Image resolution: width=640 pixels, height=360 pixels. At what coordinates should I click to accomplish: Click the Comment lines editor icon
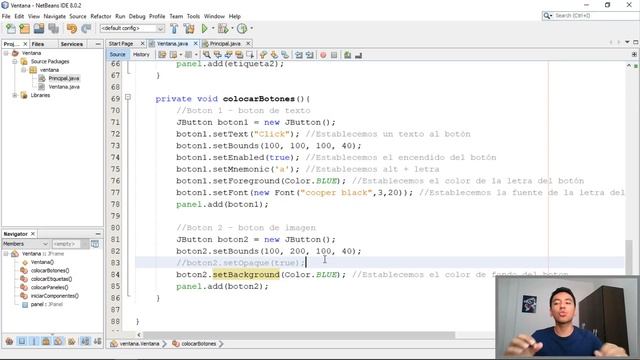click(347, 55)
